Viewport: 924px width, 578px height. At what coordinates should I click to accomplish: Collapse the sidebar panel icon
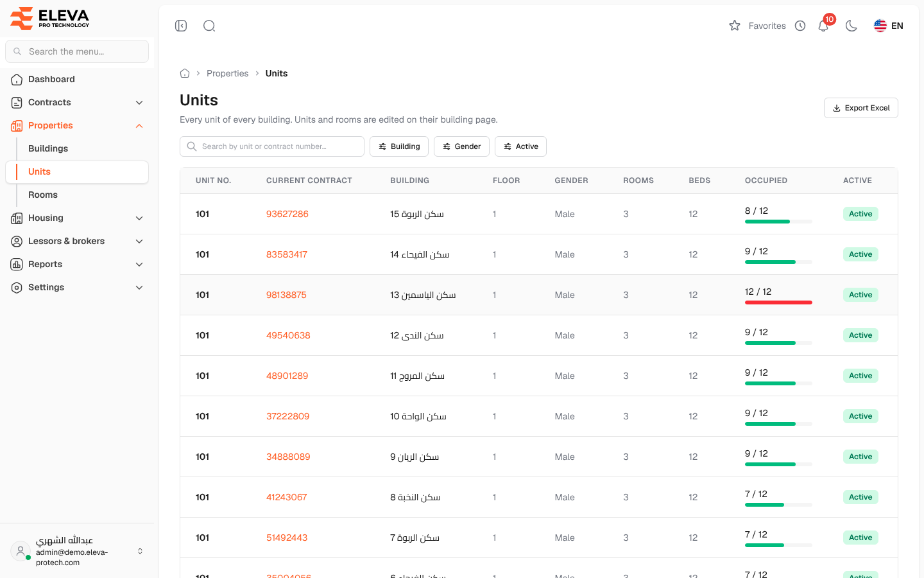181,26
